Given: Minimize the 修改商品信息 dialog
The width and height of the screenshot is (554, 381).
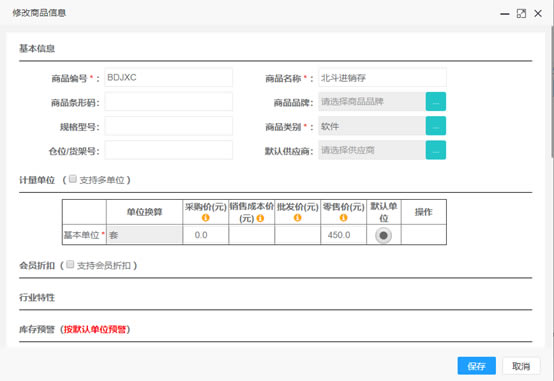Looking at the screenshot, I should (505, 14).
